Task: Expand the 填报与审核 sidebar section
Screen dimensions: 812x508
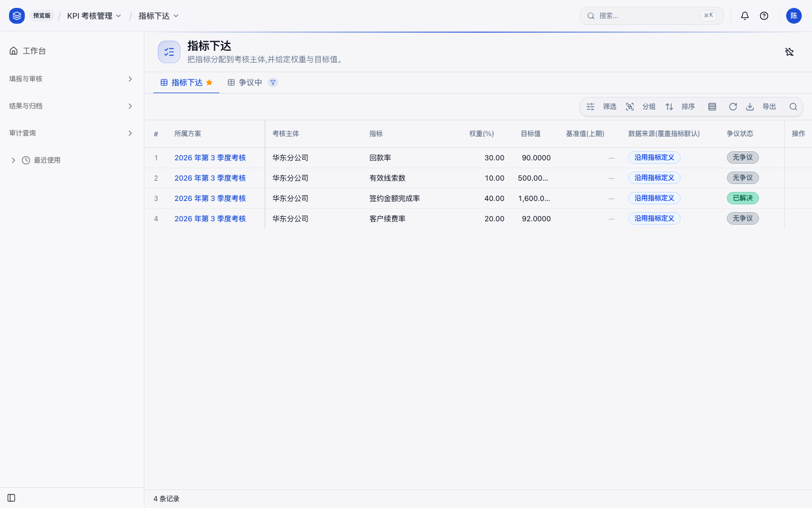Action: pos(72,79)
